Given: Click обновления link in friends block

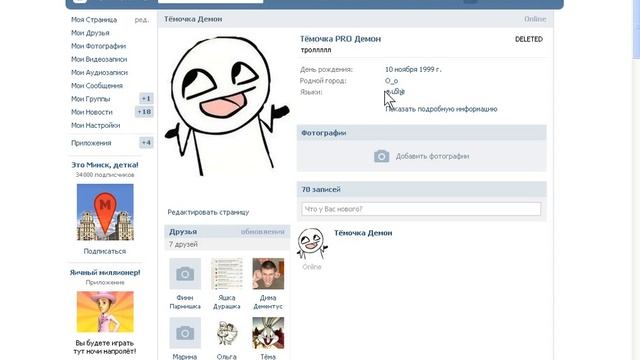Looking at the screenshot, I should pos(262,232).
